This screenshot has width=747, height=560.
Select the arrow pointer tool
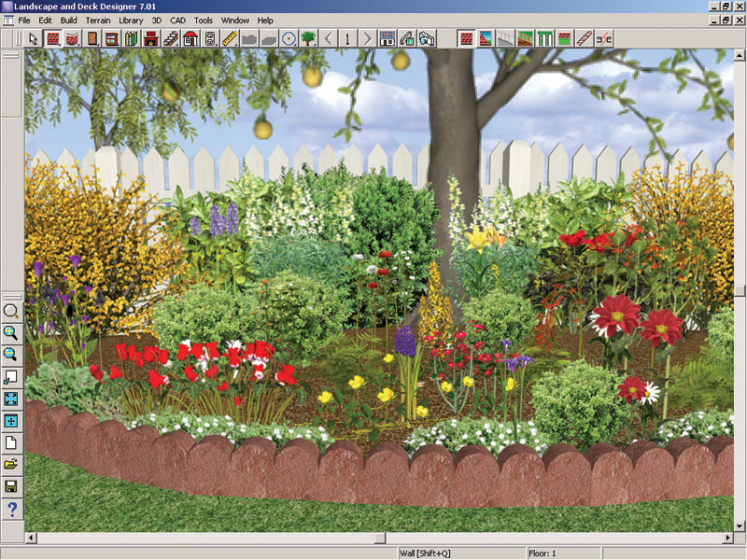point(33,38)
